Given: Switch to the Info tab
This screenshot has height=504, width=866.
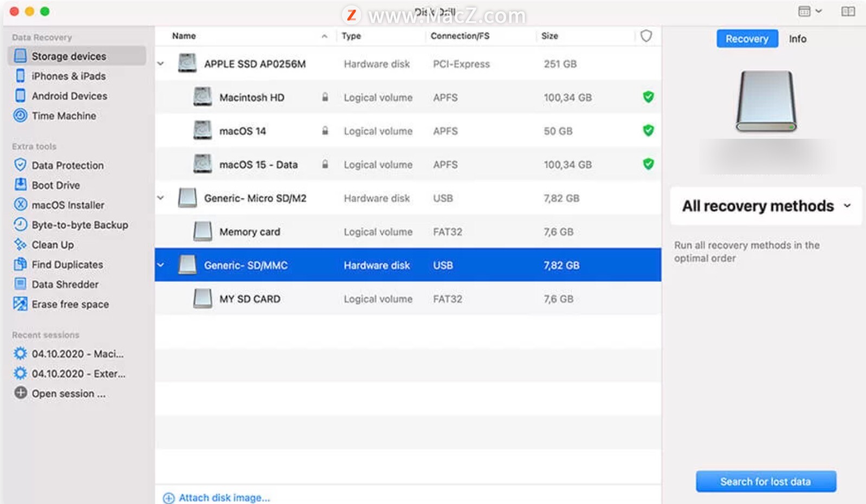Looking at the screenshot, I should click(797, 38).
